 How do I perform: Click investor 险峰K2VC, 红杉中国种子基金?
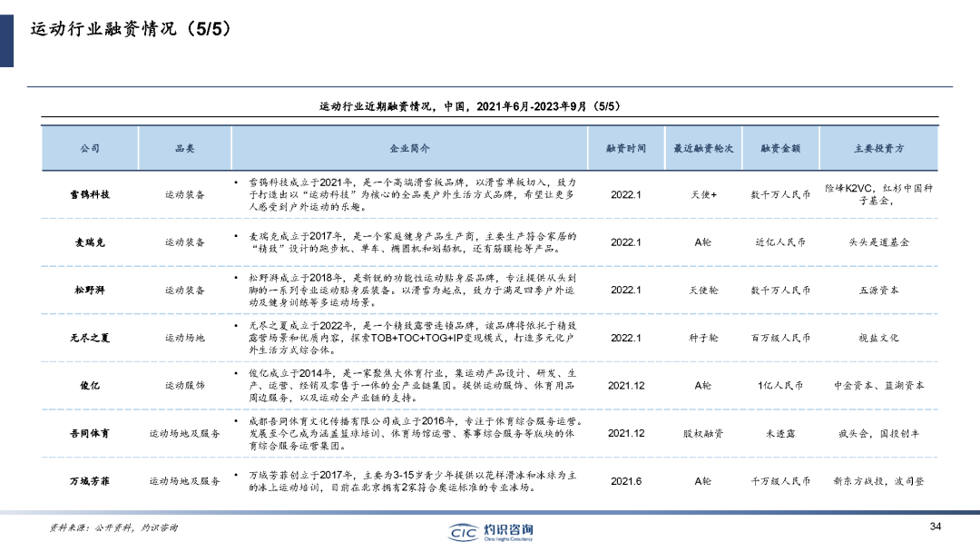pyautogui.click(x=878, y=194)
